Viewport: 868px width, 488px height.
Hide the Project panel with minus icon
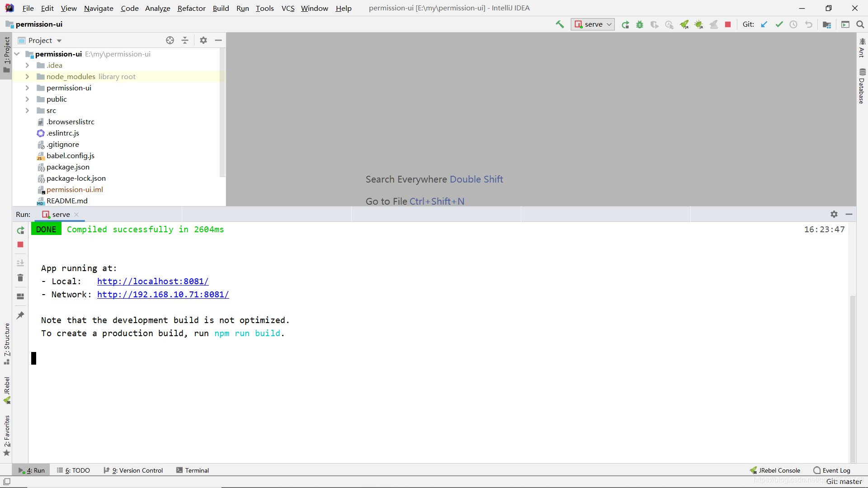218,40
